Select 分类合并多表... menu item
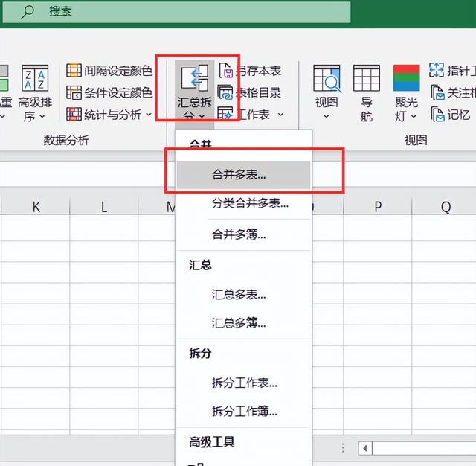476x466 pixels. pos(243,203)
